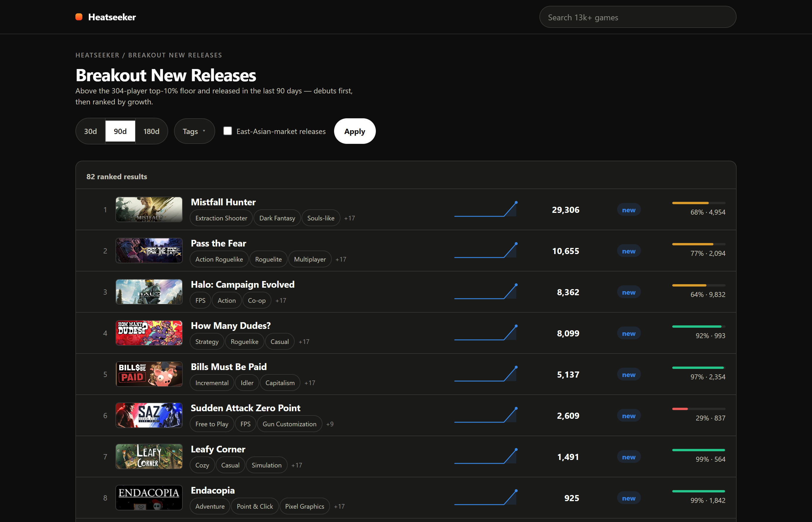The height and width of the screenshot is (522, 812).
Task: Open the Mistfall Hunter title link
Action: pyautogui.click(x=223, y=202)
